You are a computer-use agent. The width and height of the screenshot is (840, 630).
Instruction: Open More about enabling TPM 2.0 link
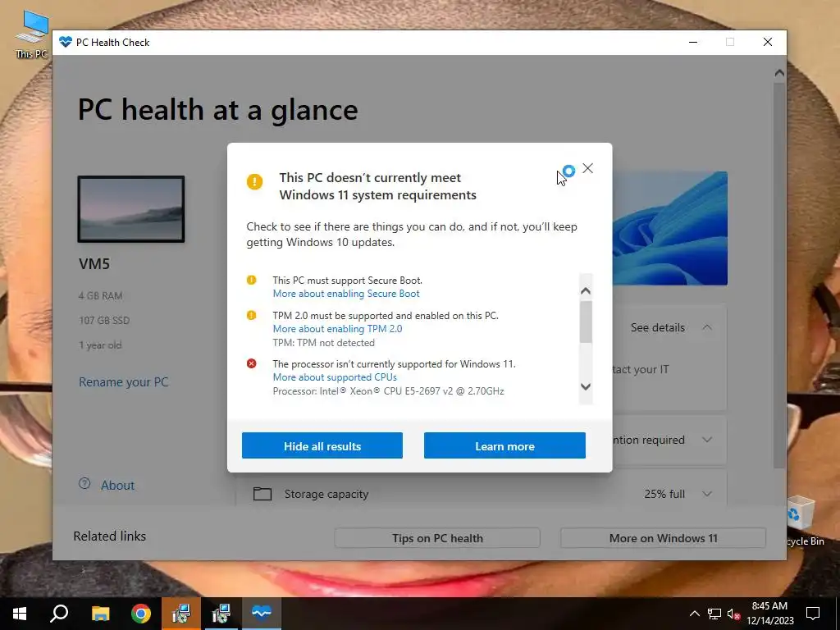tap(337, 329)
